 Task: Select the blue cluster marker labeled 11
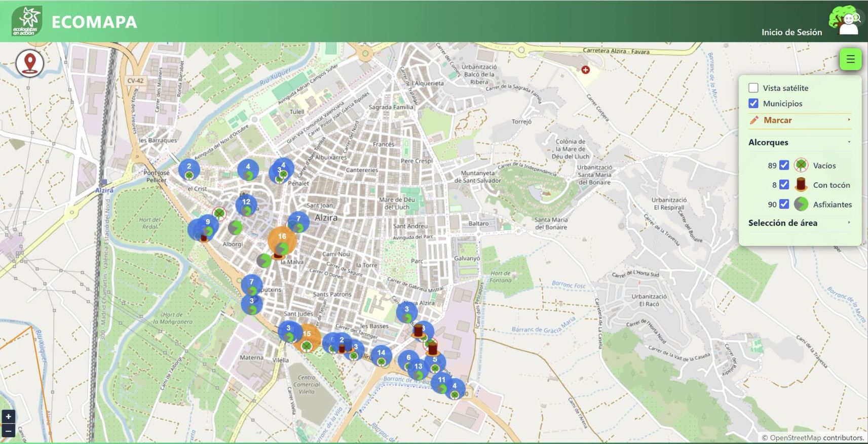coord(442,382)
